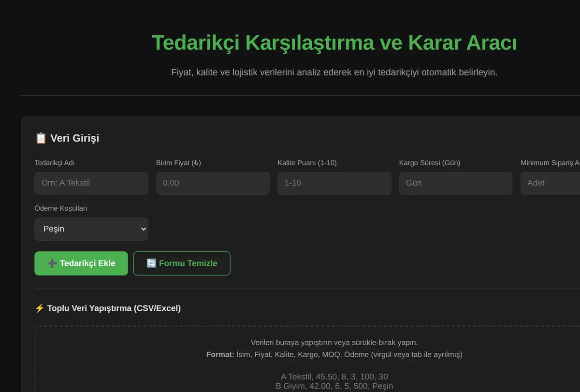The width and height of the screenshot is (580, 392).
Task: Select the Kargo Süresi Gün field
Action: (456, 183)
